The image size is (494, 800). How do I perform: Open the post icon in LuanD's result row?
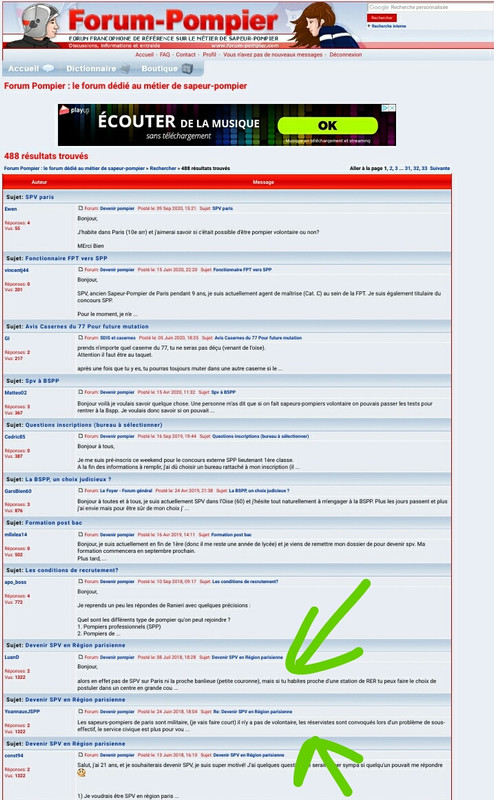[x=80, y=657]
